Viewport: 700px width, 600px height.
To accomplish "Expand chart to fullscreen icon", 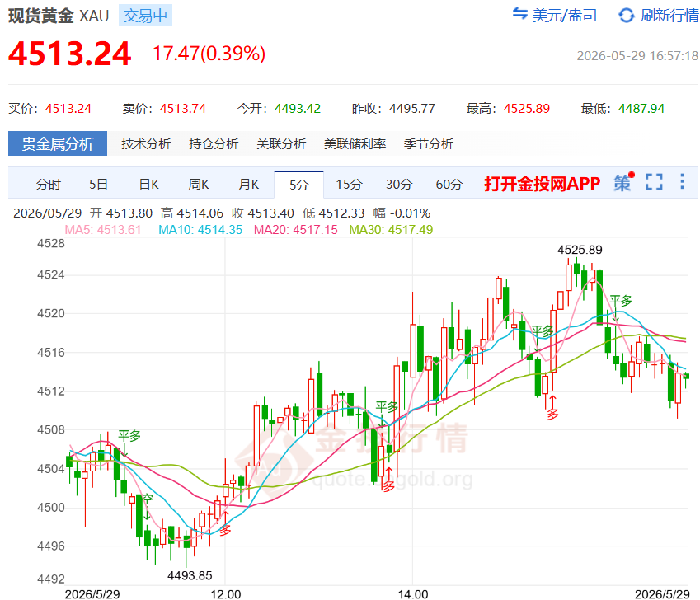I will [654, 182].
